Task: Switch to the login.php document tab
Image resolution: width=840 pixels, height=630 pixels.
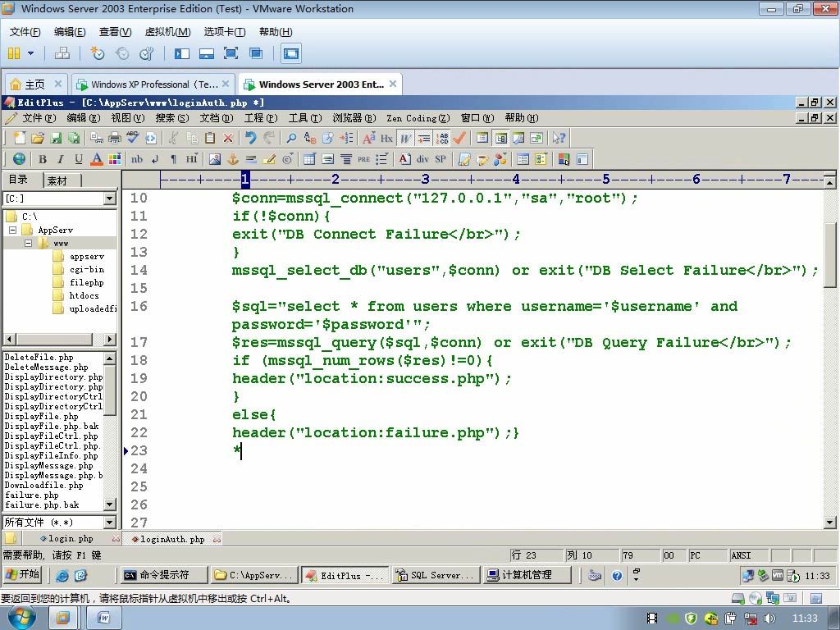Action: click(x=70, y=539)
